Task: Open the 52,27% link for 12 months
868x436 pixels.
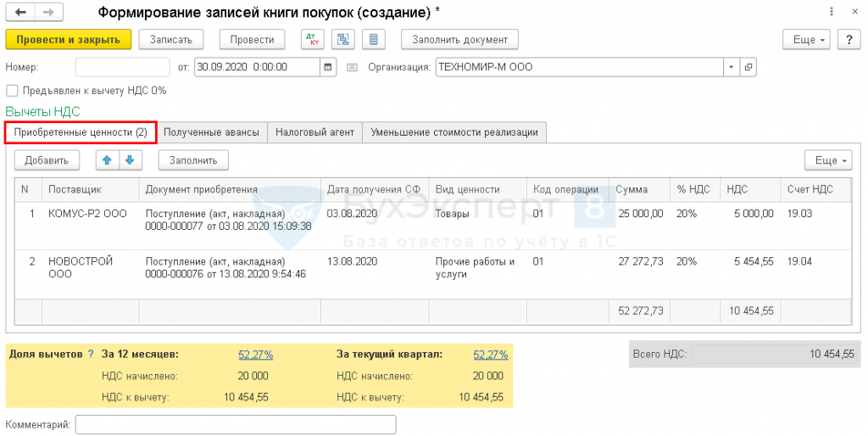Action: (255, 355)
